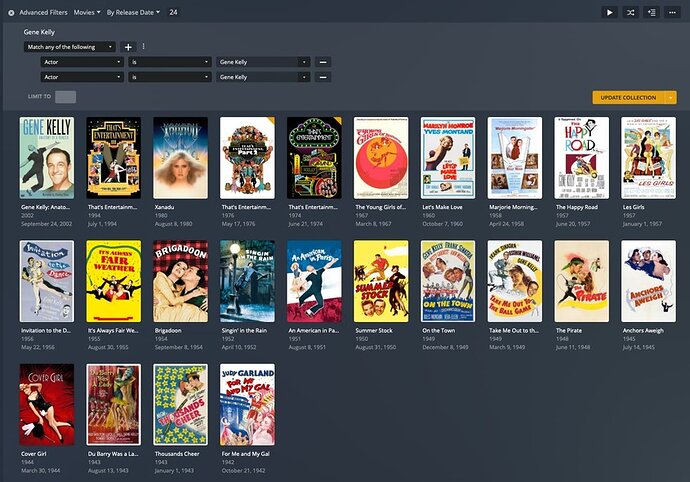Open The Pirate poster

[x=582, y=281]
